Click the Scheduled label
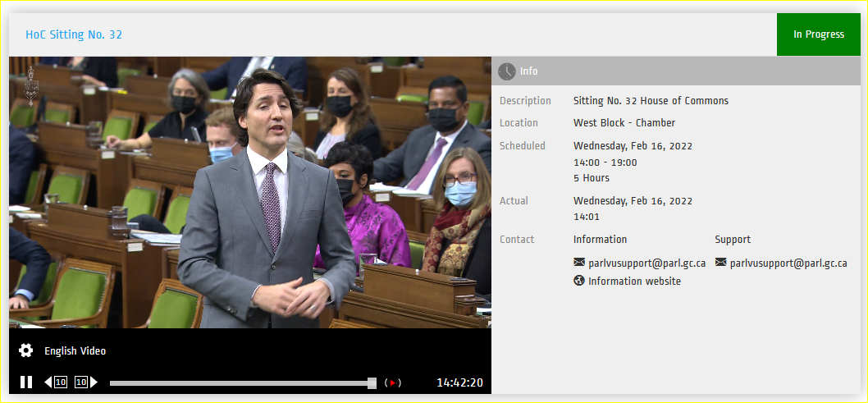The height and width of the screenshot is (403, 868). click(522, 146)
